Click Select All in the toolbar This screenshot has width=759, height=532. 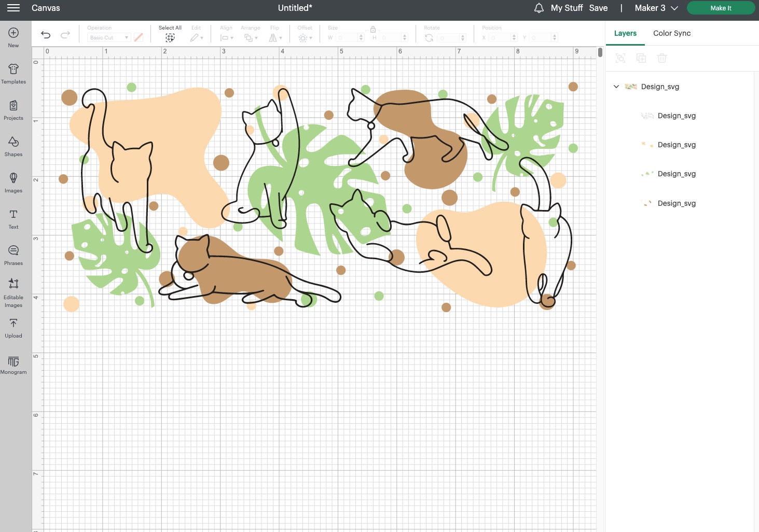tap(170, 34)
